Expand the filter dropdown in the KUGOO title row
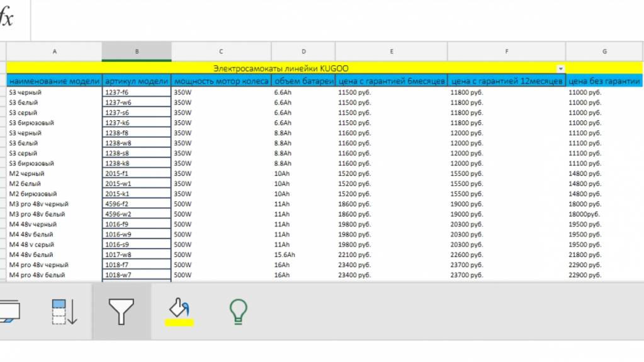 point(560,68)
